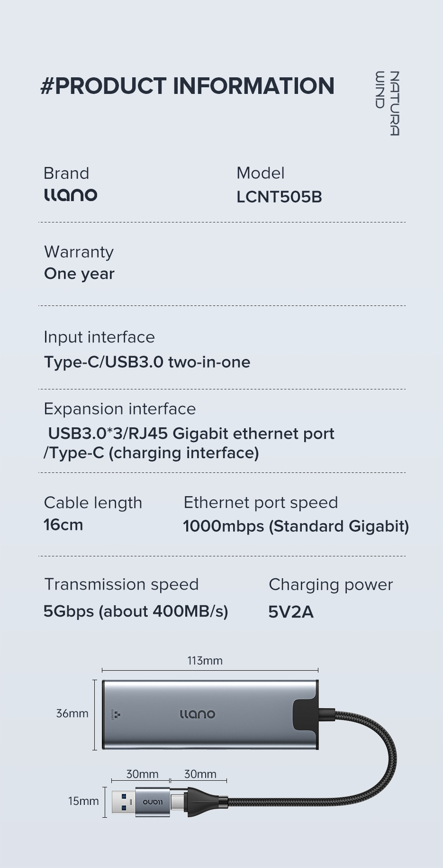Image resolution: width=443 pixels, height=868 pixels.
Task: Click the ethernet port icon on the hub
Action: click(117, 714)
